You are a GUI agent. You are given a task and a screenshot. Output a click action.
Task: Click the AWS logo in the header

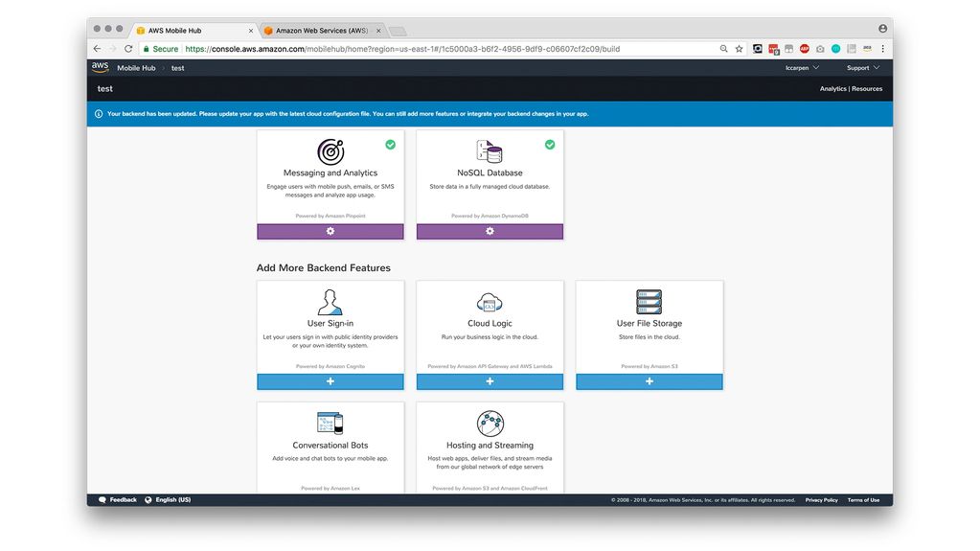pyautogui.click(x=100, y=67)
